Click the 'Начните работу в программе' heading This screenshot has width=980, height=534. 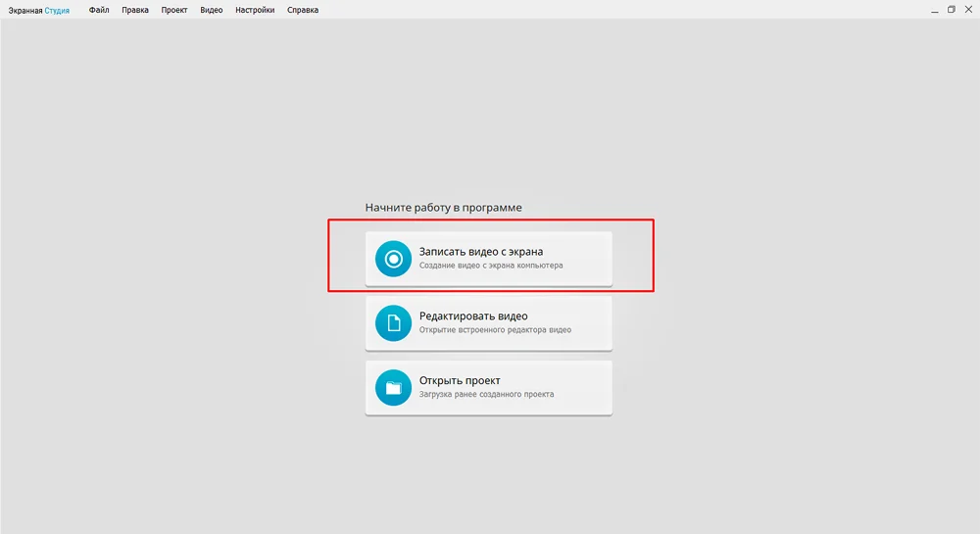[x=443, y=208]
